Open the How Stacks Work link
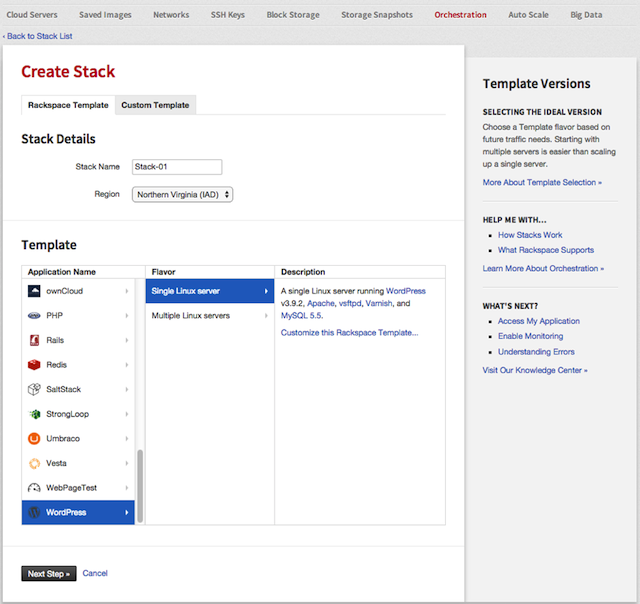 tap(530, 235)
